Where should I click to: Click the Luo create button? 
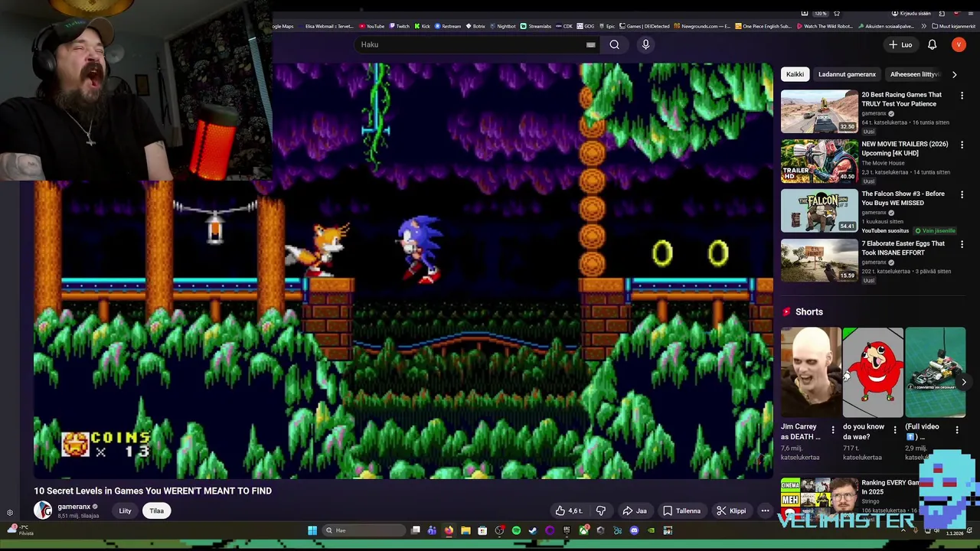point(900,44)
